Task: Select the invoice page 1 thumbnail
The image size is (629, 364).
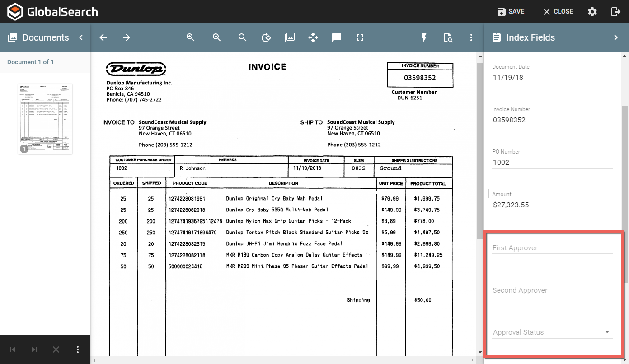Action: coord(45,119)
